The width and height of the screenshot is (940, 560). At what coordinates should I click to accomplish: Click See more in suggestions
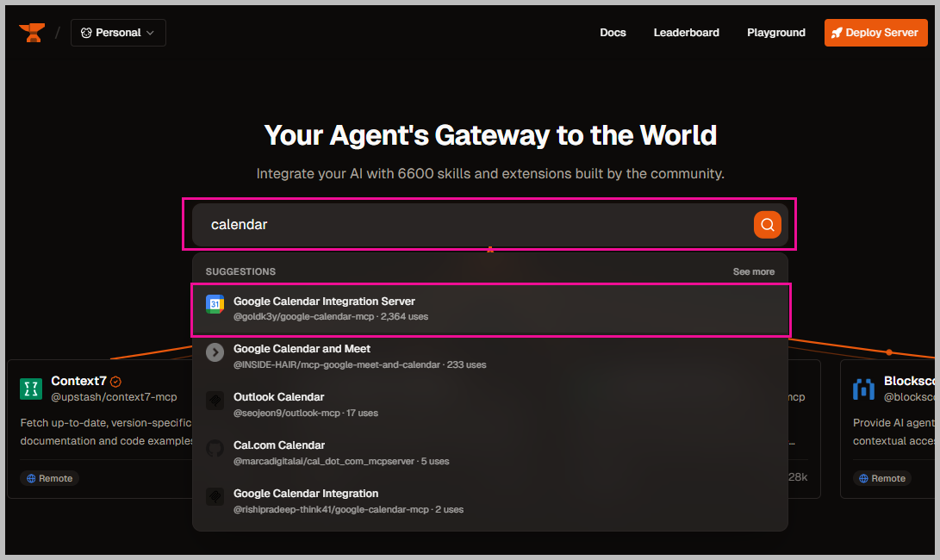coord(753,271)
